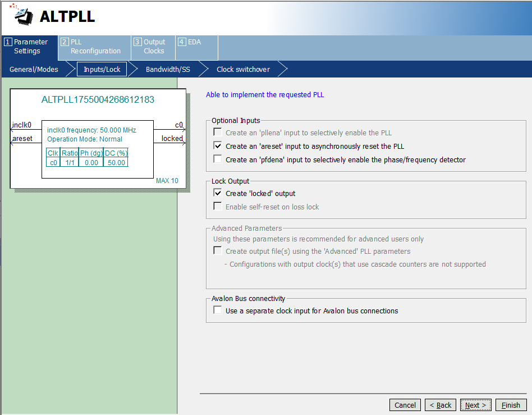Click the 'Able to implement the requested PLL' message
Screen dimensions: 532x415
click(265, 95)
